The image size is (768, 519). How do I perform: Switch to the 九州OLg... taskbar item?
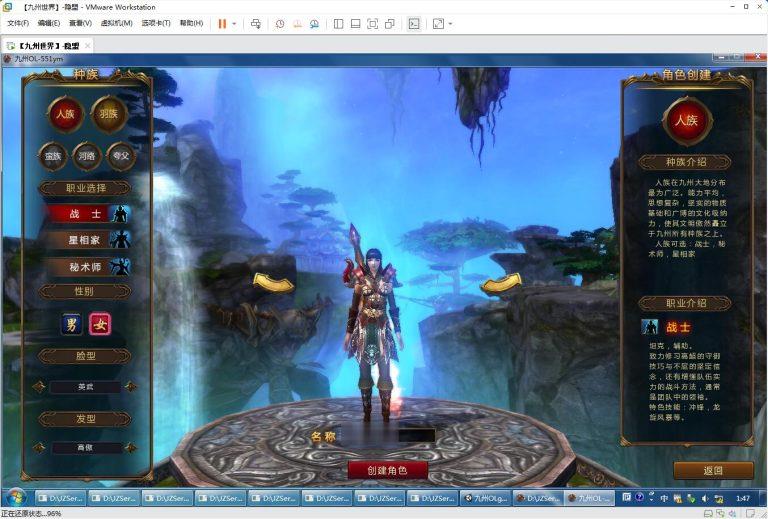tap(486, 498)
